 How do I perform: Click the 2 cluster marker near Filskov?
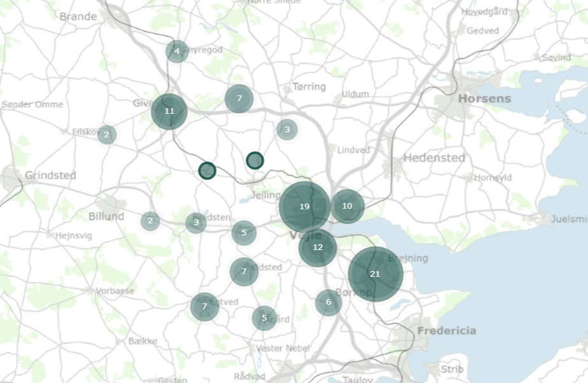pos(107,134)
